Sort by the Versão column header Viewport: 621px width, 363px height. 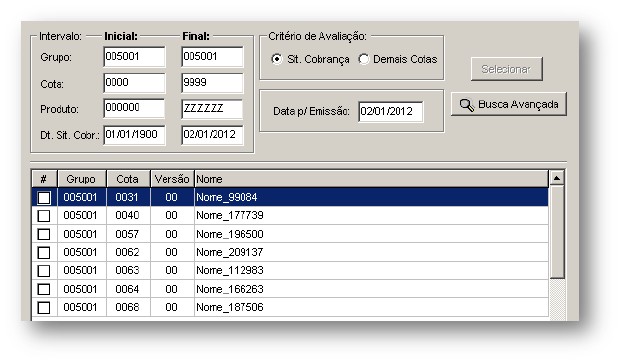[x=172, y=179]
